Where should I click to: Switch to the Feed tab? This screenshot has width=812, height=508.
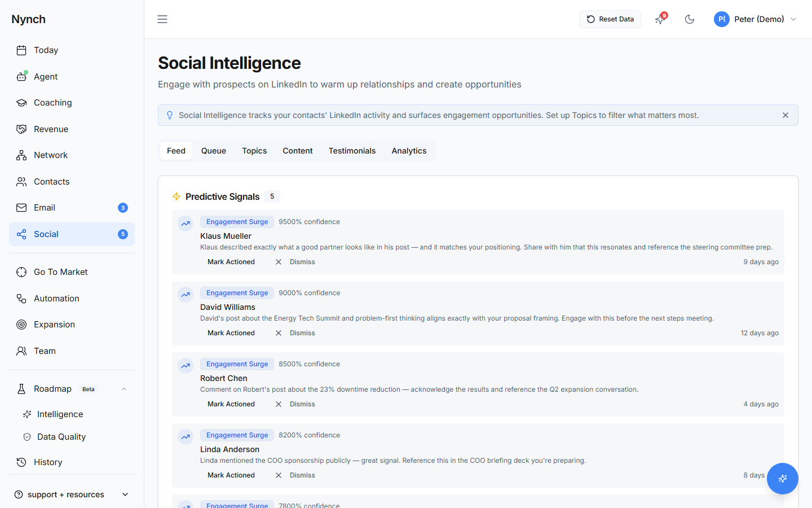click(176, 151)
